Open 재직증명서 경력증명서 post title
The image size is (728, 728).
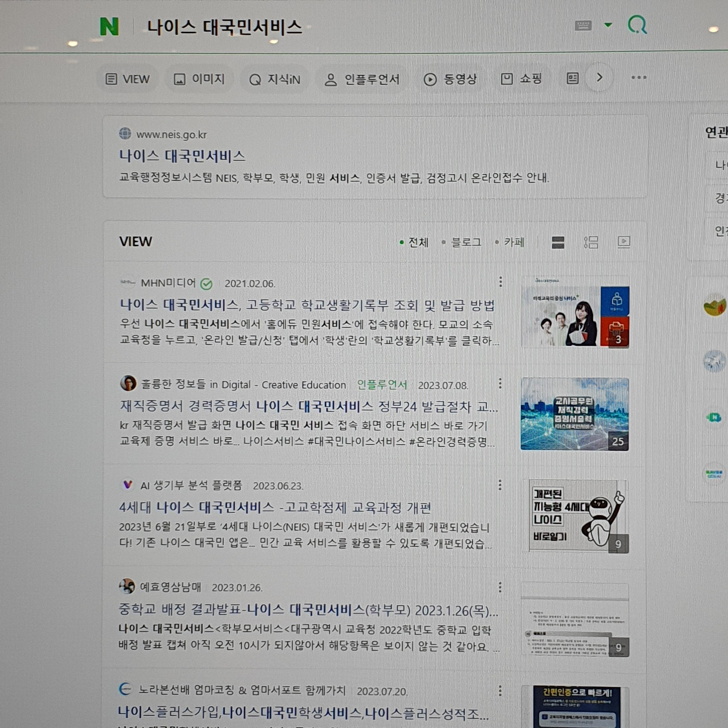point(309,406)
